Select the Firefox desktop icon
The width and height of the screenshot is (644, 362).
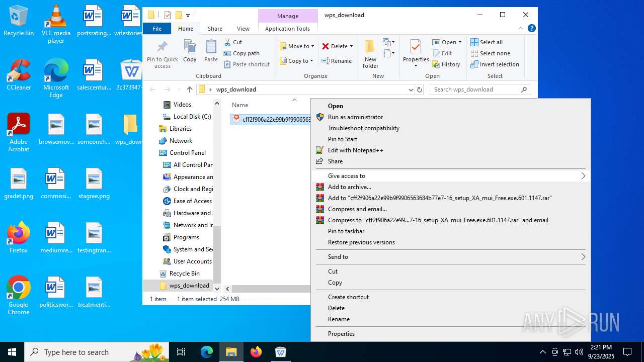(19, 237)
